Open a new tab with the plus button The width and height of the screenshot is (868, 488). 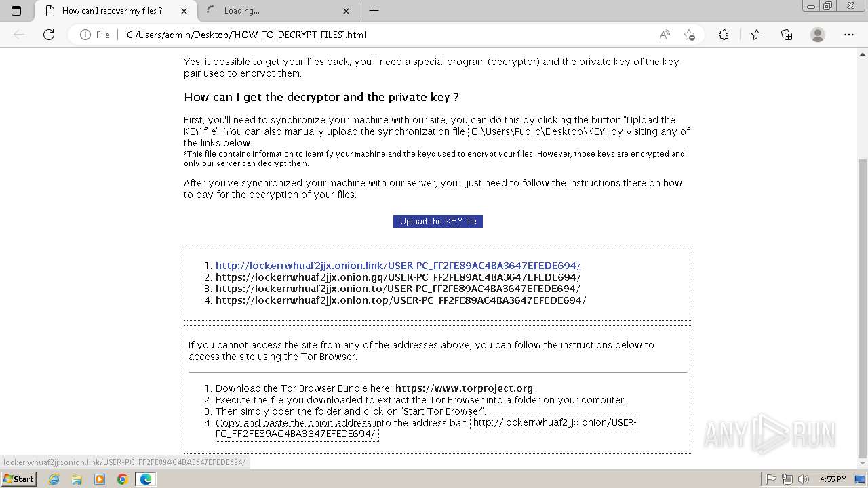374,11
